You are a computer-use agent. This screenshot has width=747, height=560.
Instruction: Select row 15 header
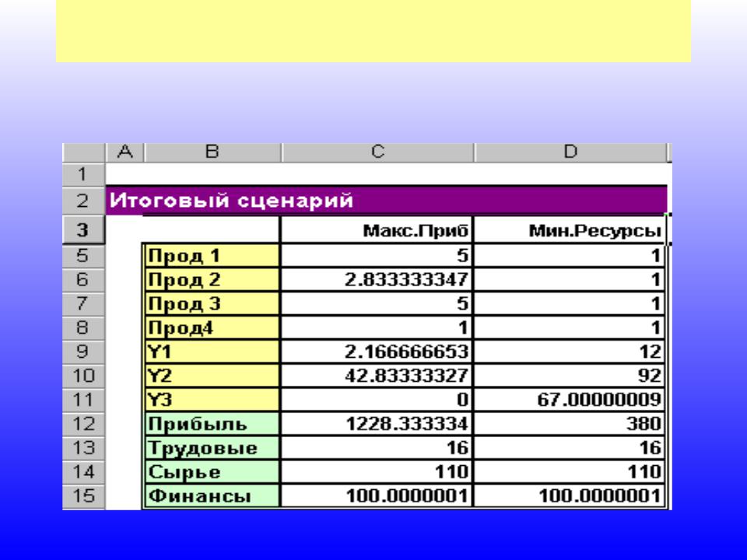pos(83,496)
